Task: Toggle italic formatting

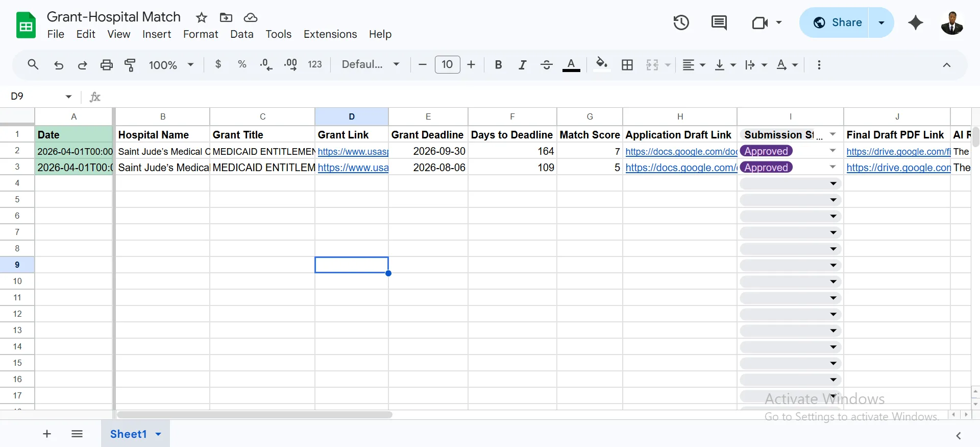Action: 522,65
